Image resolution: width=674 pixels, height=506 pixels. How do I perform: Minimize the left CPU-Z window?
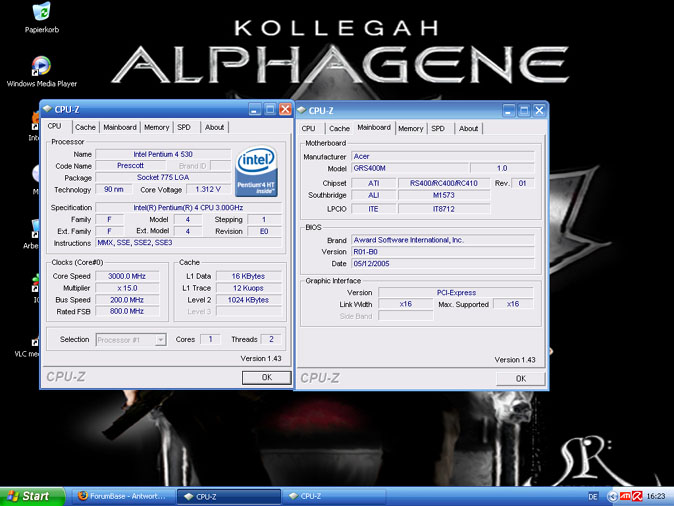(254, 110)
